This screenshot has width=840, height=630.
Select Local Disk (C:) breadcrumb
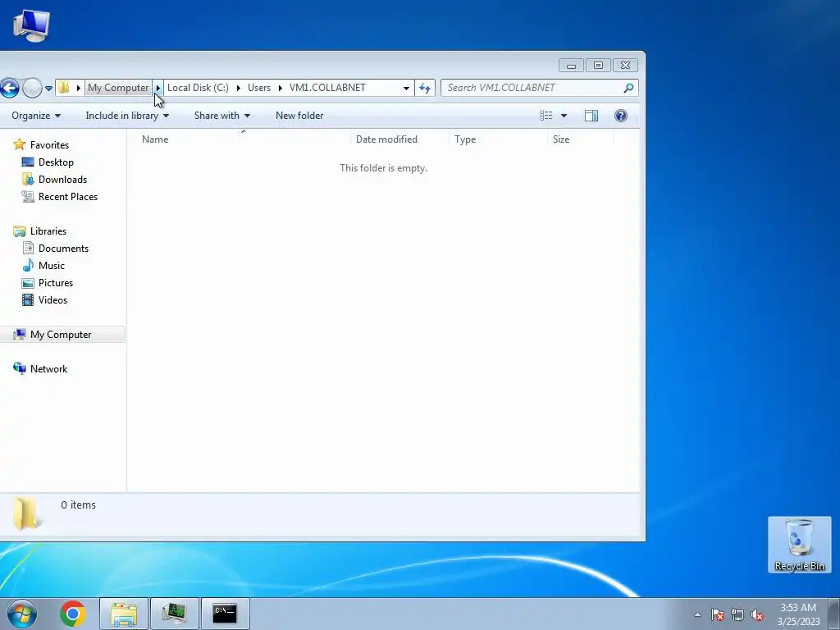point(198,87)
